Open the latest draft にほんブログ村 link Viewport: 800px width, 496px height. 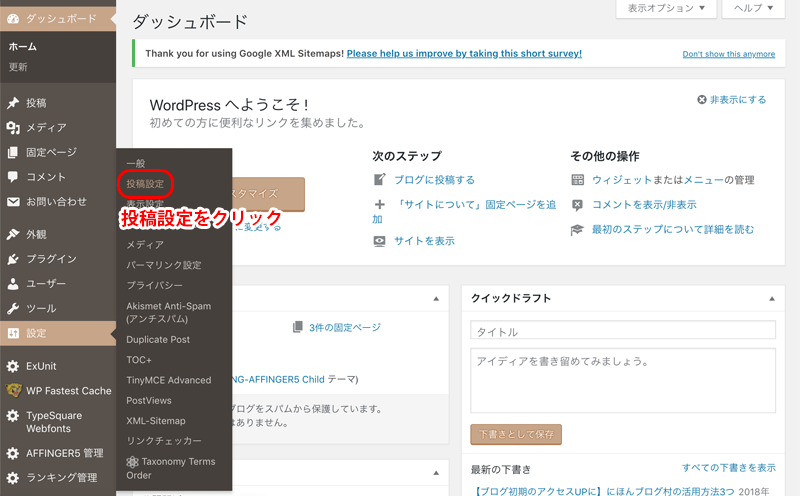tap(605, 491)
